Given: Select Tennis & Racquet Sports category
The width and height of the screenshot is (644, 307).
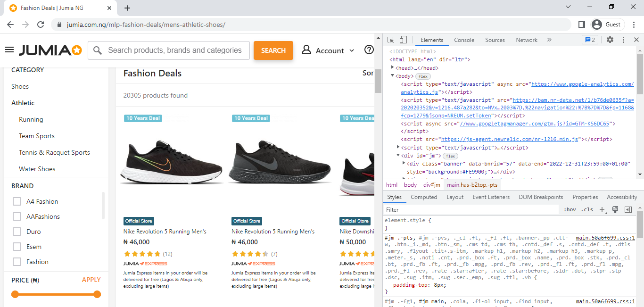Looking at the screenshot, I should pos(54,152).
